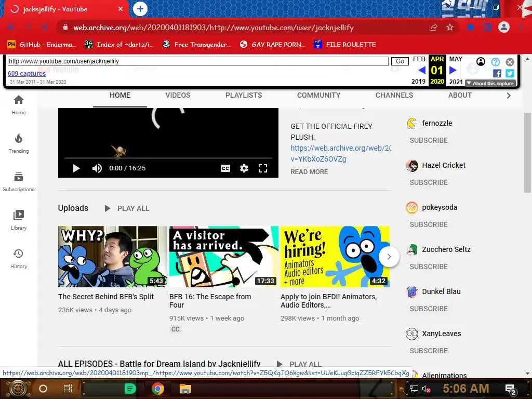
Task: Click READ MORE in video description
Action: point(309,171)
